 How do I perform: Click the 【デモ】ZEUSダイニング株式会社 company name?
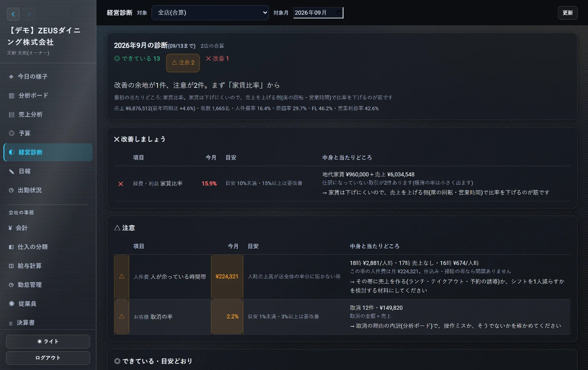(x=44, y=36)
